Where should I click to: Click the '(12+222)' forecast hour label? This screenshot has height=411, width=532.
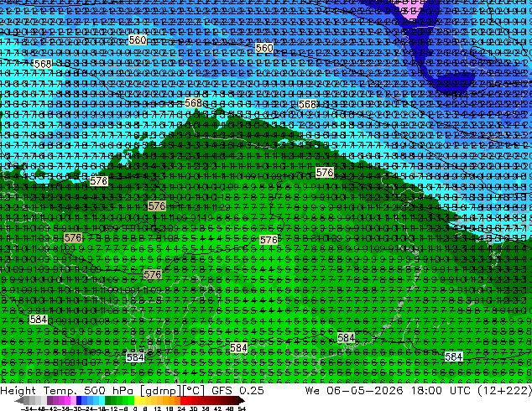pyautogui.click(x=504, y=390)
